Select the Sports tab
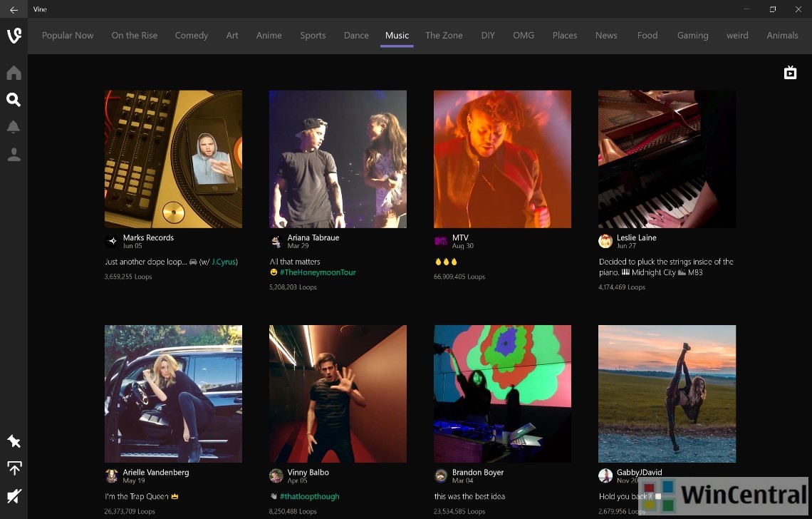 [313, 35]
